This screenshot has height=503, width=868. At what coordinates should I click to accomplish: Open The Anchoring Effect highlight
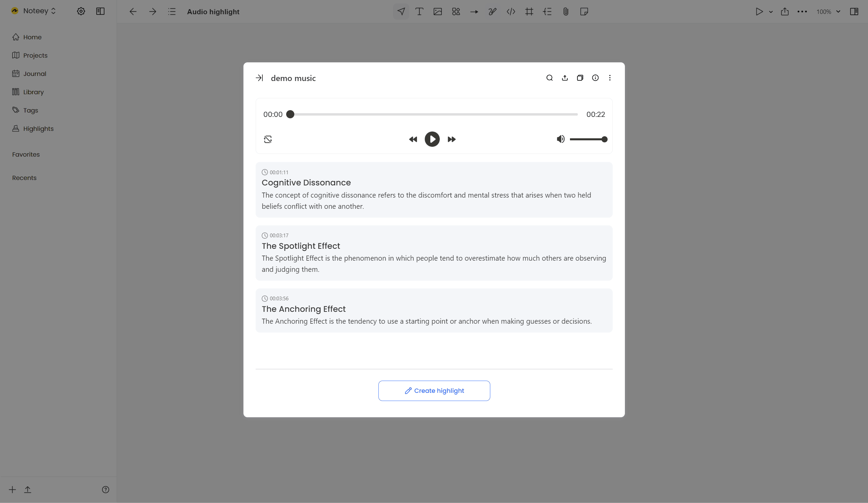[x=434, y=310]
